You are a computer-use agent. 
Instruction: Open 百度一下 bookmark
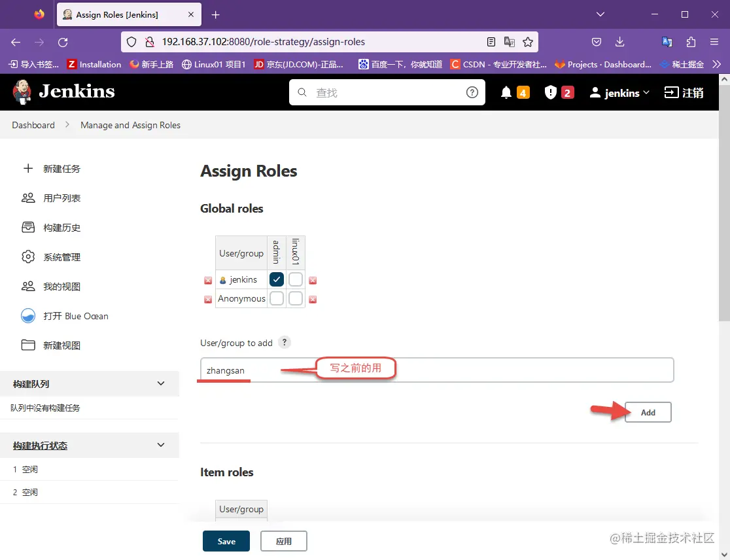pyautogui.click(x=400, y=64)
